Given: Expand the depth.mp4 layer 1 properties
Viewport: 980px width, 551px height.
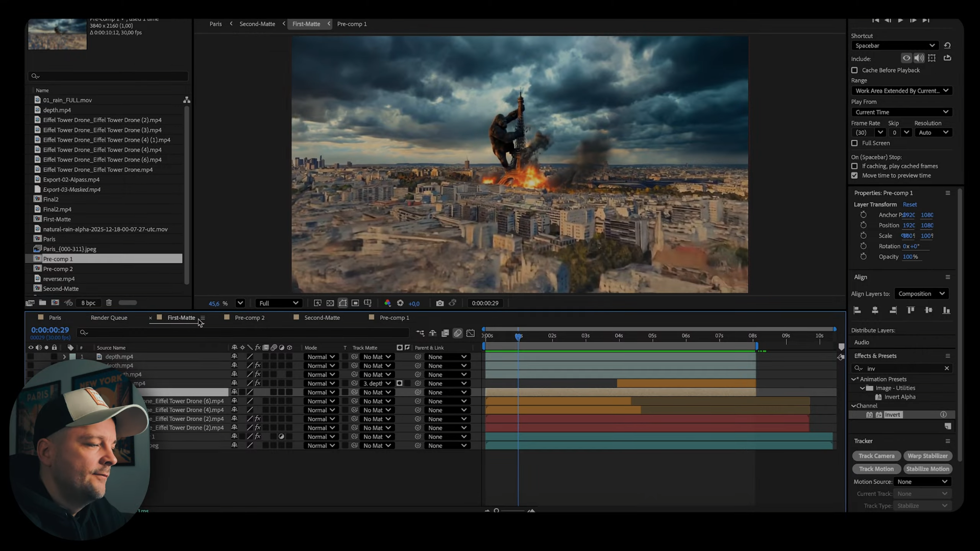Looking at the screenshot, I should [x=64, y=357].
